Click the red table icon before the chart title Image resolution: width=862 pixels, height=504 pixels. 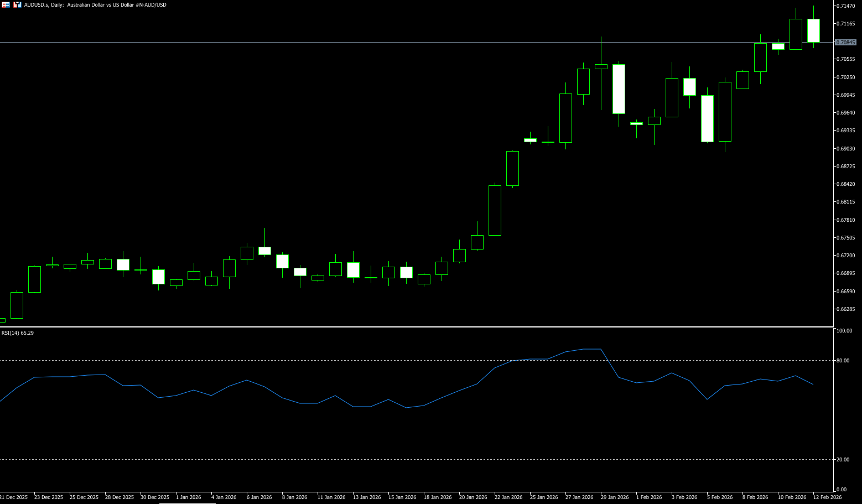coord(6,5)
